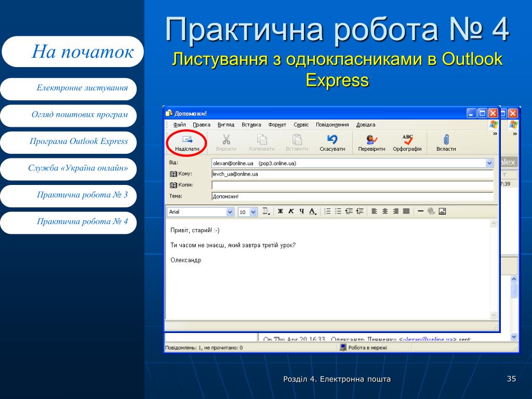Click На початок navigation button
Image resolution: width=532 pixels, height=399 pixels.
point(73,51)
